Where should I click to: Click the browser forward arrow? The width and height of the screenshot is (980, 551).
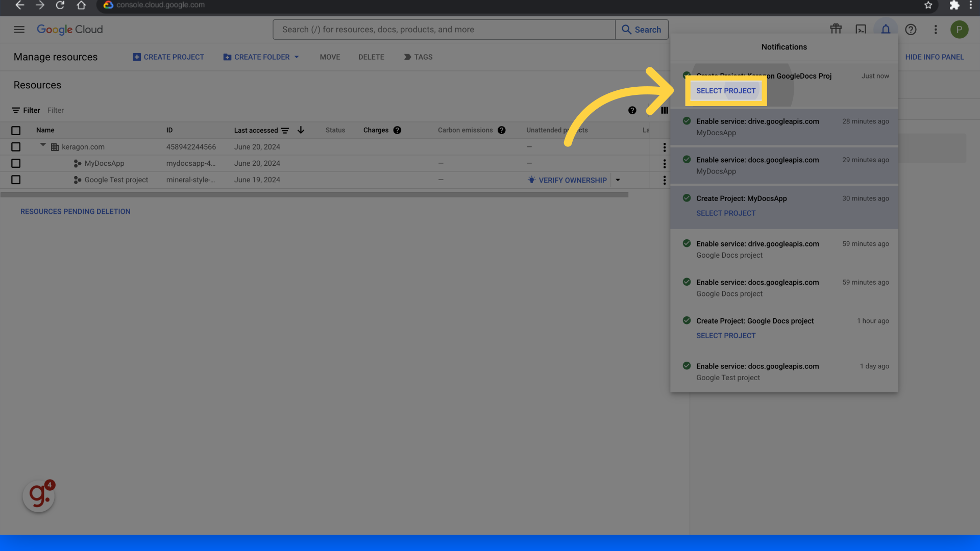click(x=40, y=5)
